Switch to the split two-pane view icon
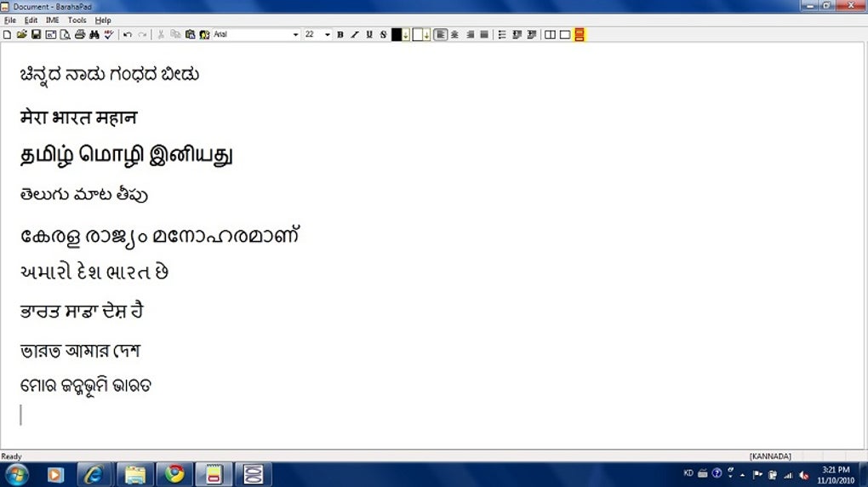This screenshot has width=868, height=487. (x=550, y=34)
